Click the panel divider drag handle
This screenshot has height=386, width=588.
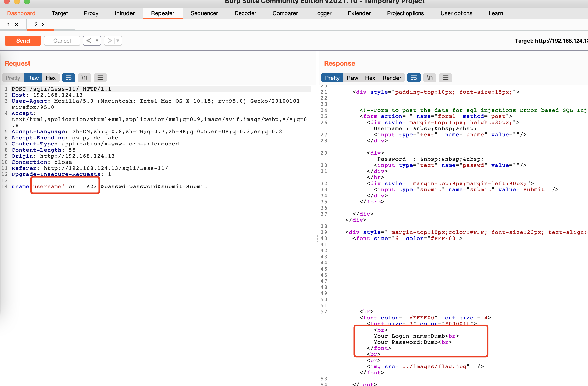pyautogui.click(x=317, y=239)
